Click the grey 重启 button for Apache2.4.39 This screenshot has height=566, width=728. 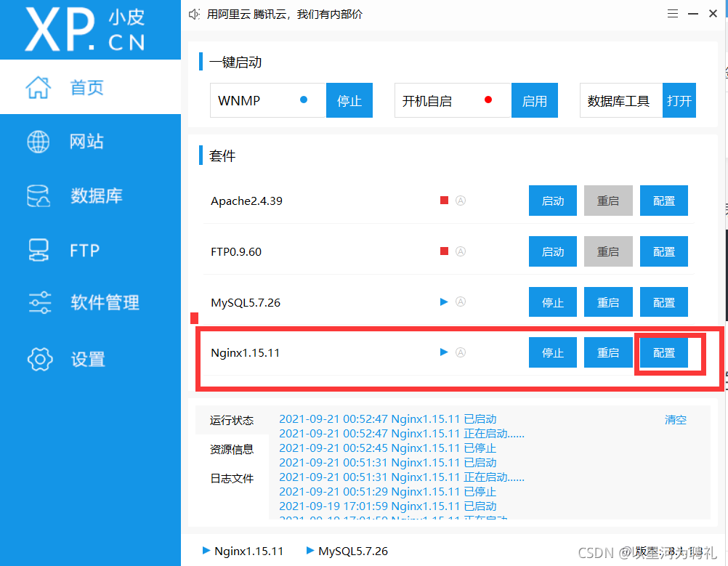(608, 201)
